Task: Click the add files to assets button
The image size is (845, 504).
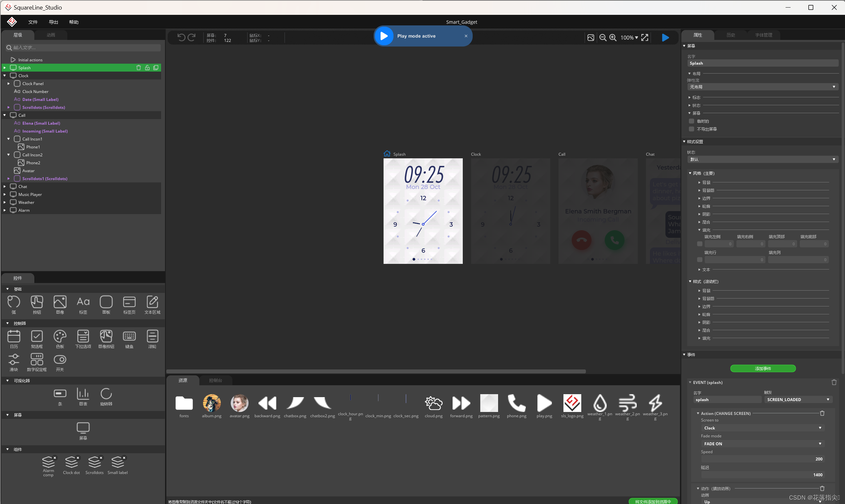Action: tap(653, 501)
